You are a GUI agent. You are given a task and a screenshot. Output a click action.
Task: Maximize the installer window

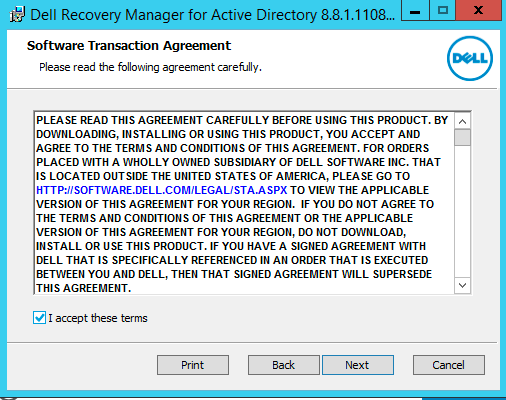tap(443, 11)
